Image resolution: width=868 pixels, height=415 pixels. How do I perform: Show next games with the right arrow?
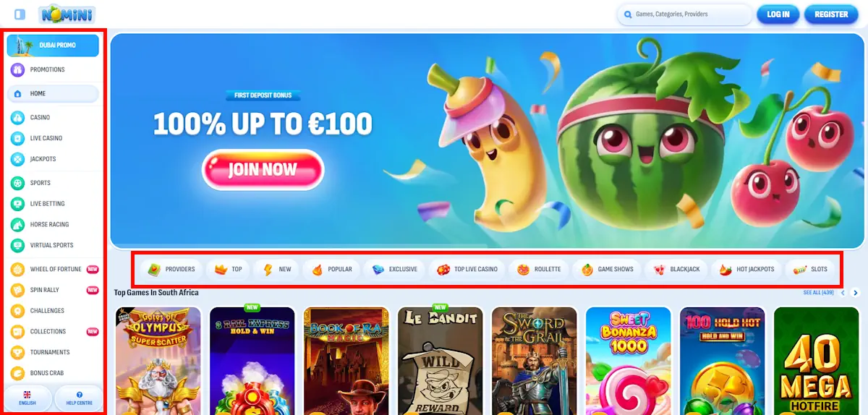tap(856, 293)
